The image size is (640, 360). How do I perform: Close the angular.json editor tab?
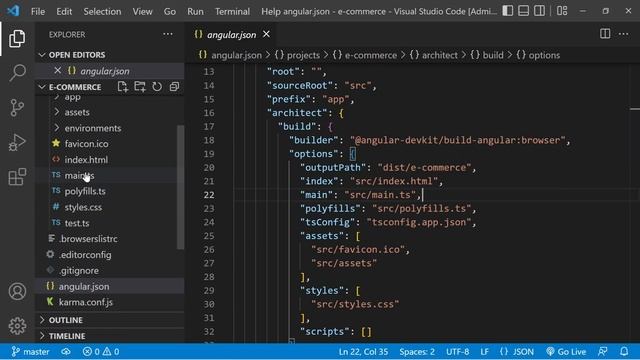click(266, 34)
